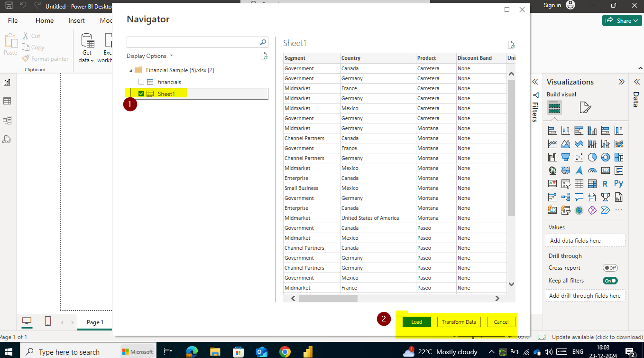Select the KPI visual

552,184
